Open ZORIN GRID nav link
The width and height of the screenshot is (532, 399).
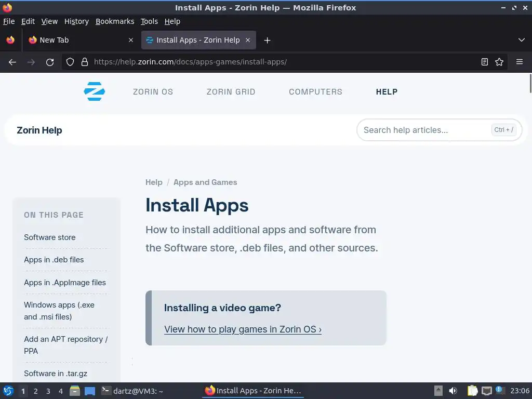[231, 92]
